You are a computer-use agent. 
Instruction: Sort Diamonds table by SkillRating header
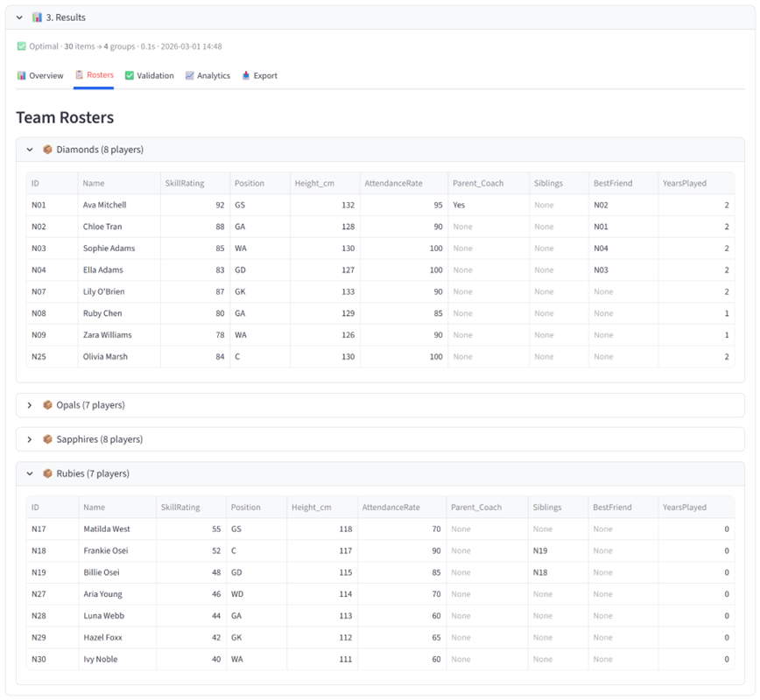pyautogui.click(x=185, y=184)
